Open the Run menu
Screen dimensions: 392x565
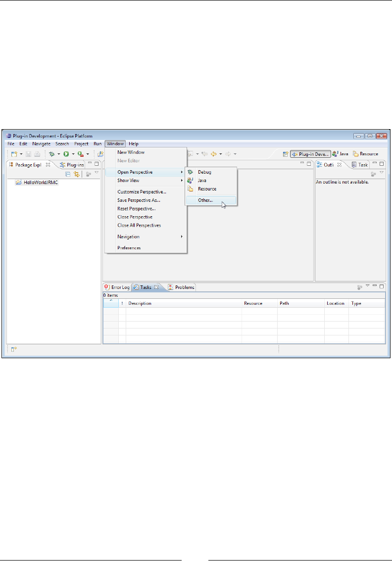(x=98, y=144)
